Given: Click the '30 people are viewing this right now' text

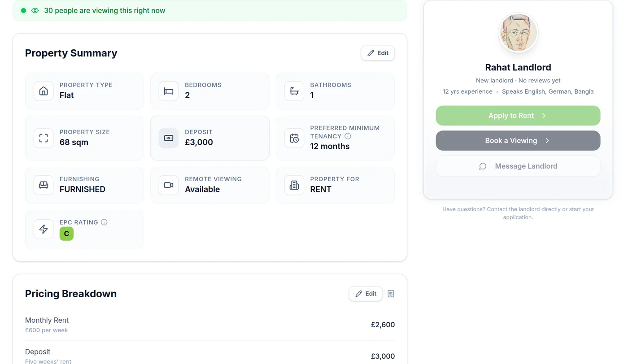Looking at the screenshot, I should tap(105, 10).
